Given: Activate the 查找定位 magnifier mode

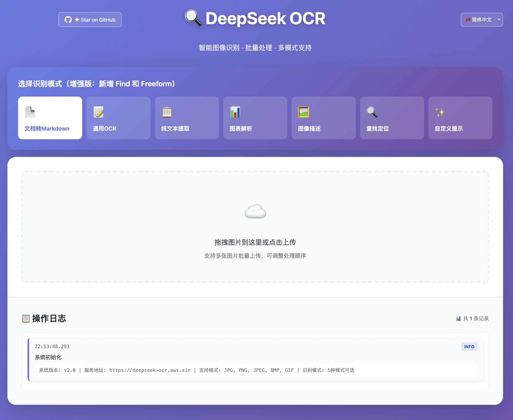Looking at the screenshot, I should click(392, 118).
